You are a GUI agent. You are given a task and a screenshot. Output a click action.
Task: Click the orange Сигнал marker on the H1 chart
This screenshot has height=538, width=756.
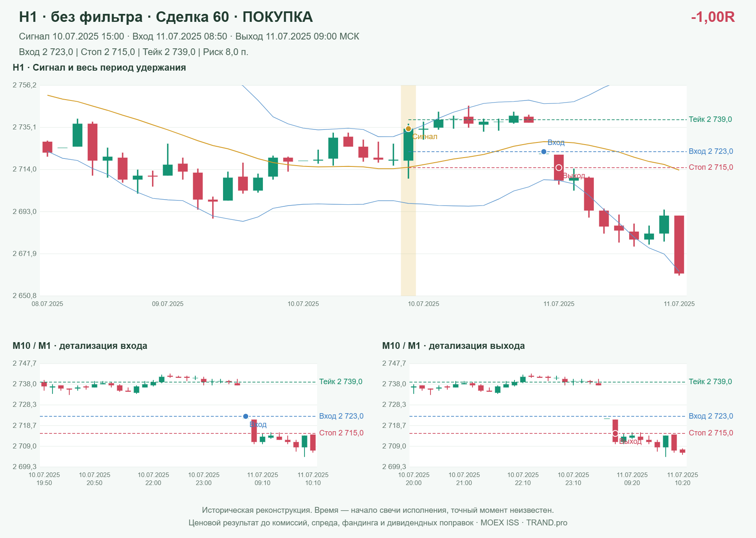[408, 129]
